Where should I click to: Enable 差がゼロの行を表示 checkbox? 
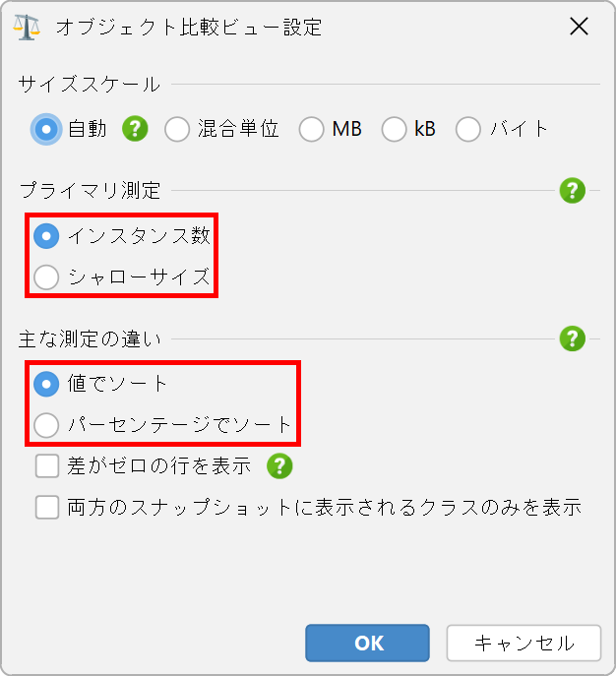[47, 465]
